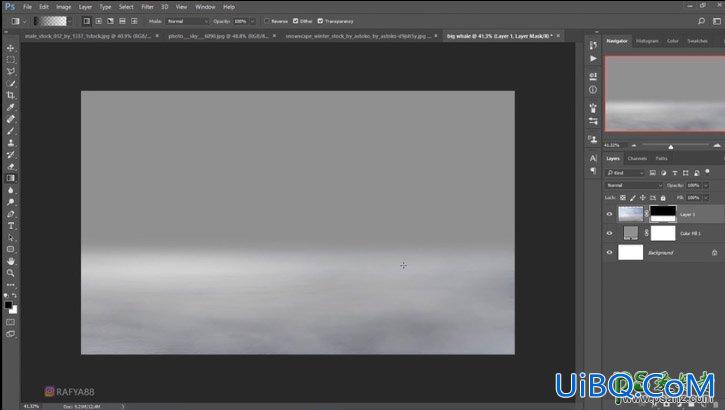Screen dimensions: 725x410
Task: Choose angle gradient style button
Action: (x=111, y=21)
